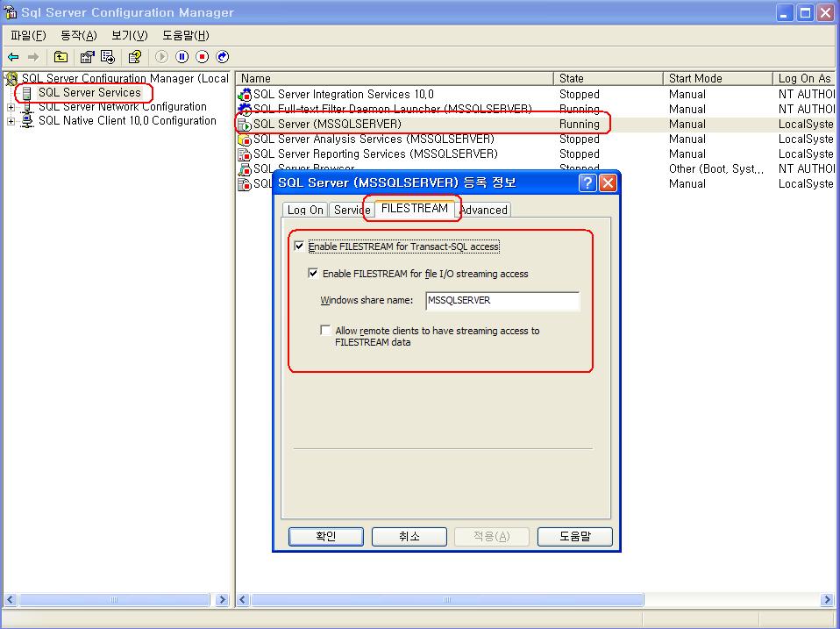Click the SQL Server Integration Services row icon
The height and width of the screenshot is (629, 840).
pyautogui.click(x=245, y=95)
